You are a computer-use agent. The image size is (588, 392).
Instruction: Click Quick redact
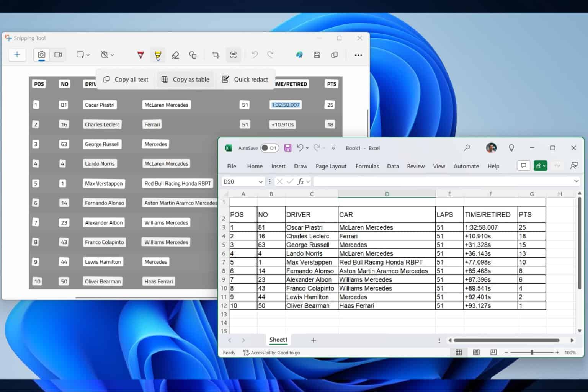point(245,79)
